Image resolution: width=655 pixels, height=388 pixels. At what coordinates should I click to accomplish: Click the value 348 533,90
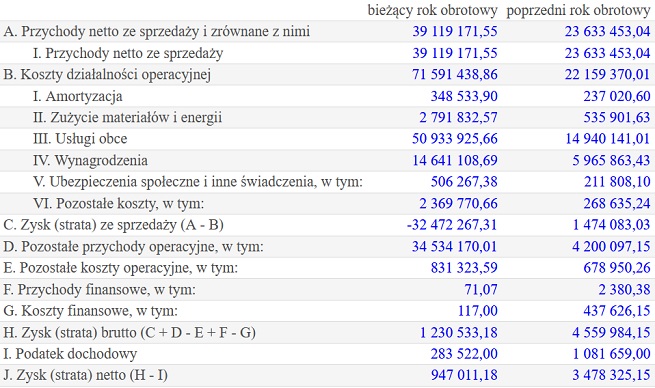[464, 96]
